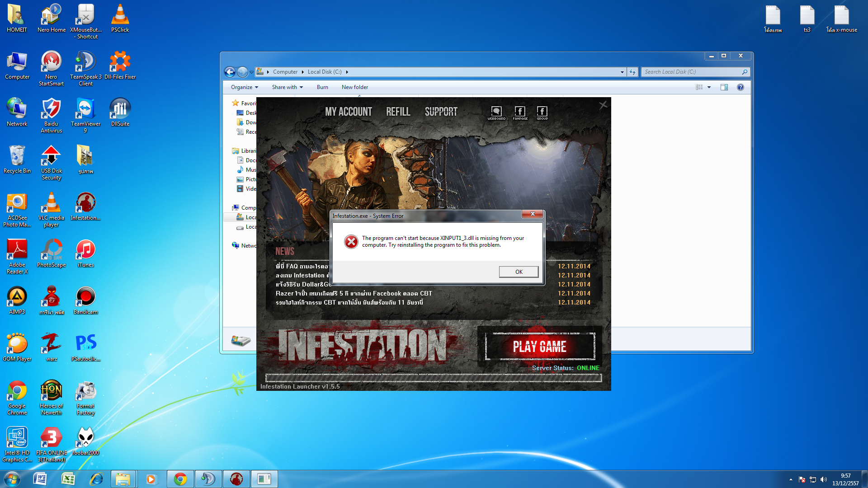Open MY ACCOUNT in launcher
Viewport: 868px width, 488px height.
(x=348, y=112)
